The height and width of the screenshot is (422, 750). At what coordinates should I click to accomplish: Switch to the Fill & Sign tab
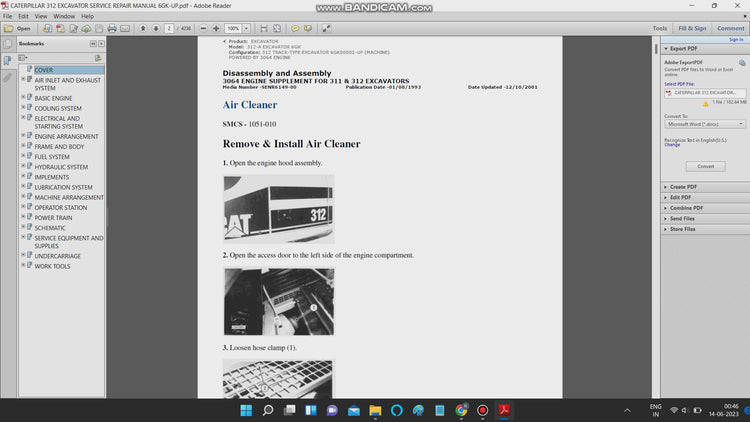pyautogui.click(x=692, y=29)
